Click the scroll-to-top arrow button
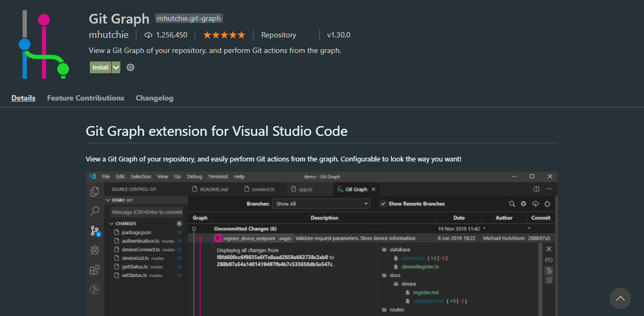This screenshot has width=644, height=316. tap(620, 298)
